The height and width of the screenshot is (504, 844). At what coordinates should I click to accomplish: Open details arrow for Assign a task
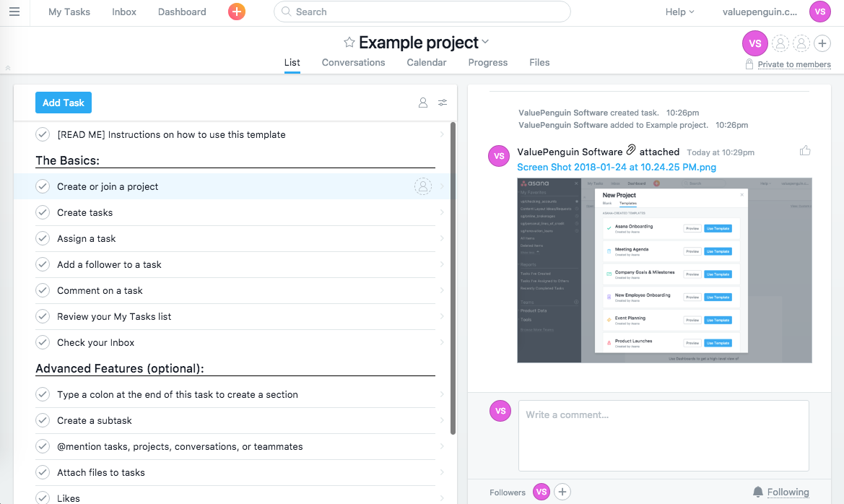[x=442, y=238]
